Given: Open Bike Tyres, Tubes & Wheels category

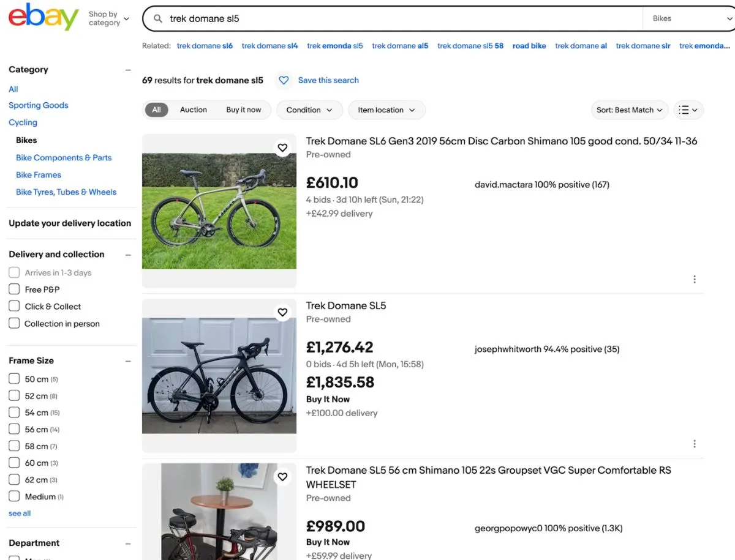Looking at the screenshot, I should pyautogui.click(x=66, y=192).
